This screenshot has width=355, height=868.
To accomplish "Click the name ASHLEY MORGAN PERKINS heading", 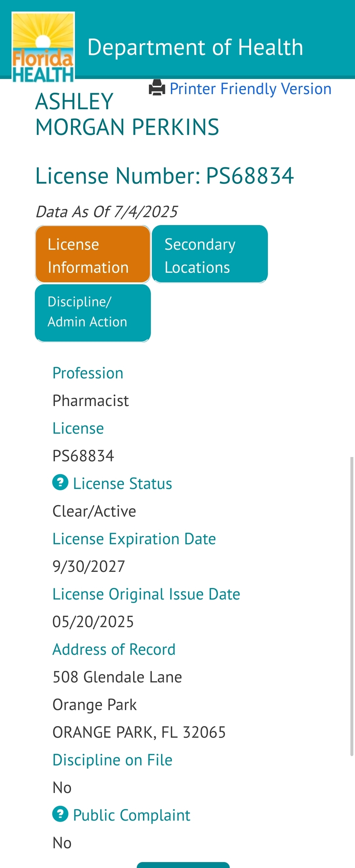I will point(127,114).
